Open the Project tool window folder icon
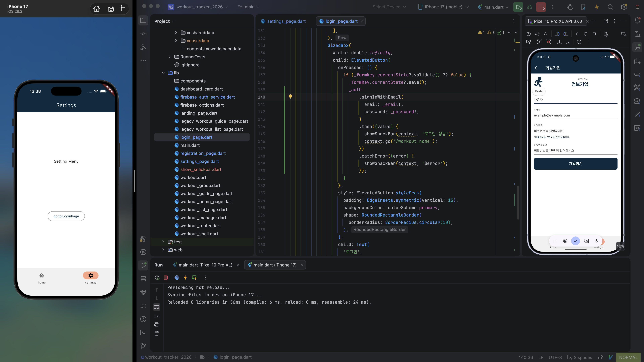Screen dimensions: 644x362 pos(143,20)
